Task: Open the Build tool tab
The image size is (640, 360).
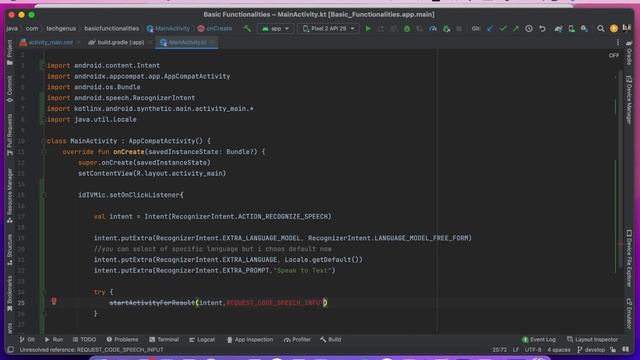Action: tap(331, 340)
